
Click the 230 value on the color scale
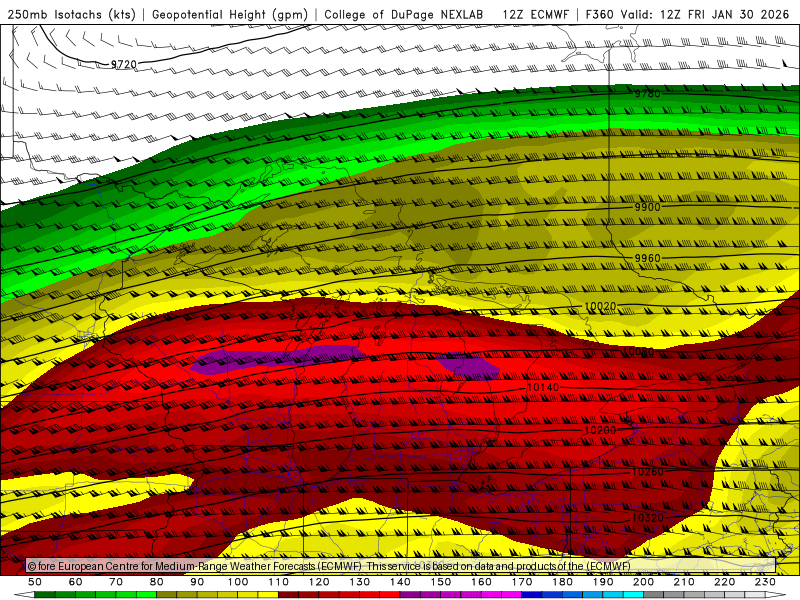(x=765, y=582)
